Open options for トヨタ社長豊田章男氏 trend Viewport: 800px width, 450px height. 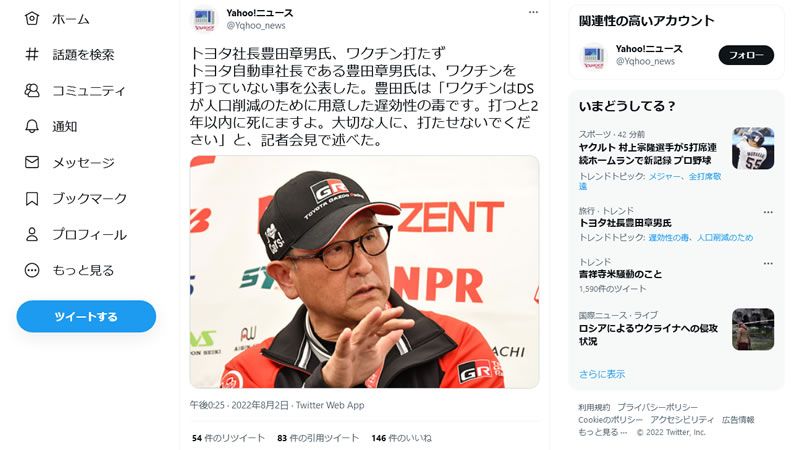coord(768,212)
